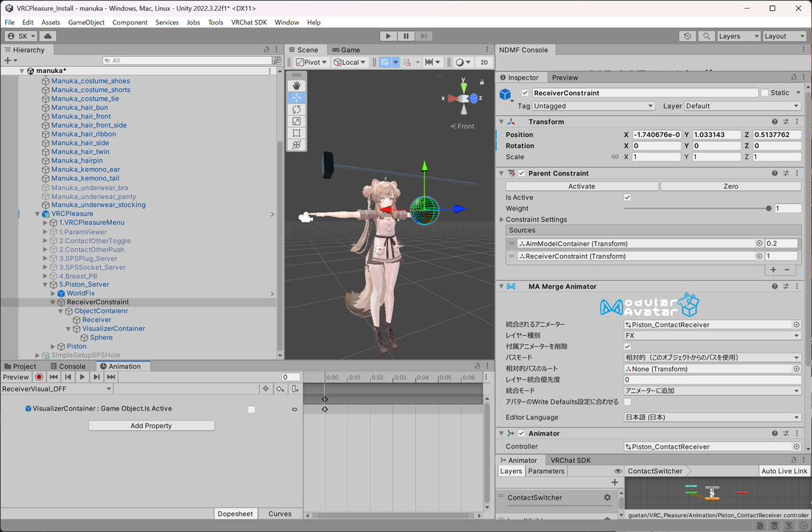Image resolution: width=812 pixels, height=532 pixels.
Task: Collapse 5.Piston_Server in Hierarchy
Action: (45, 284)
